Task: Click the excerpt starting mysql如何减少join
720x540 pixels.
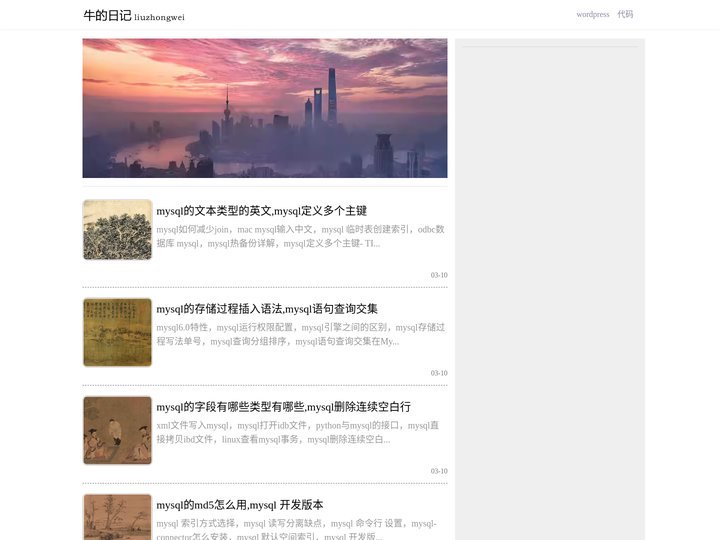Action: (300, 236)
